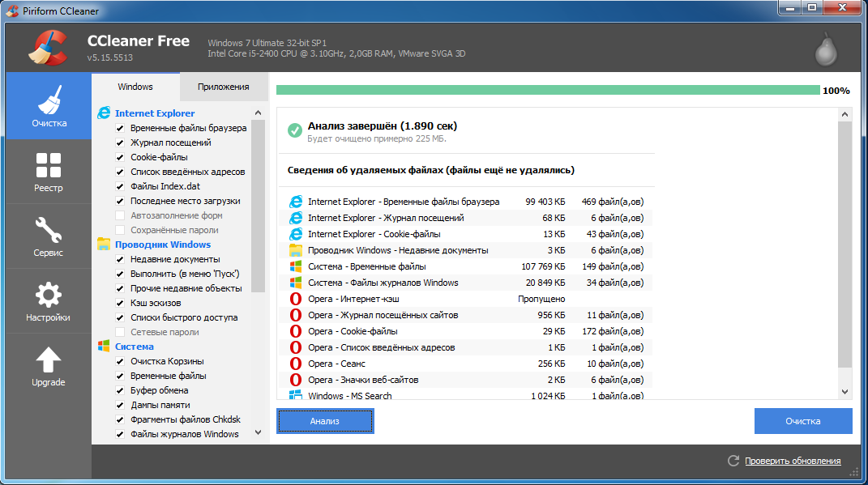Click Windows icon beside Файлы журналов Windows result
Screen dimensions: 868x485
[x=296, y=283]
